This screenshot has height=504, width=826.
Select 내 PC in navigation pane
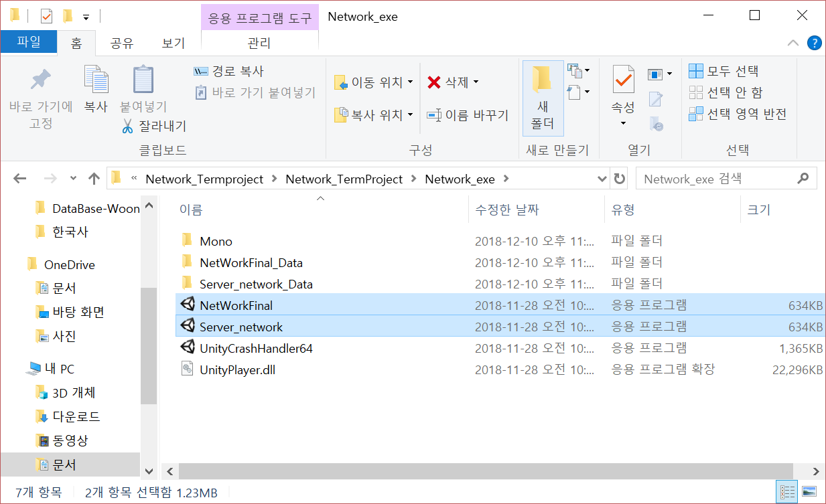[x=59, y=368]
